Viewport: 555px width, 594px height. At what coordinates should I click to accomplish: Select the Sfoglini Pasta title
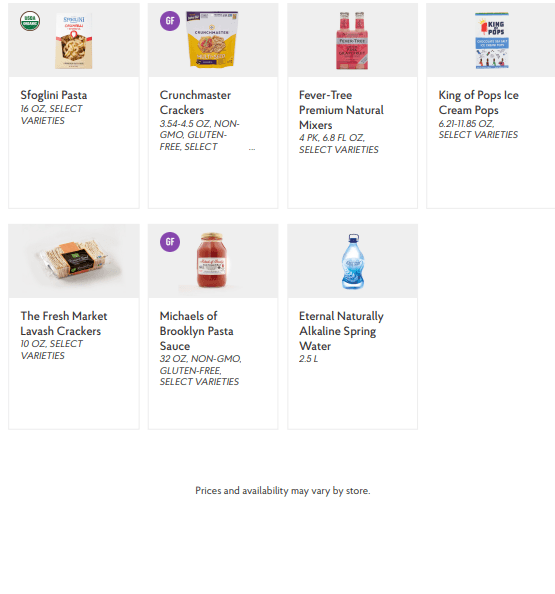point(54,95)
